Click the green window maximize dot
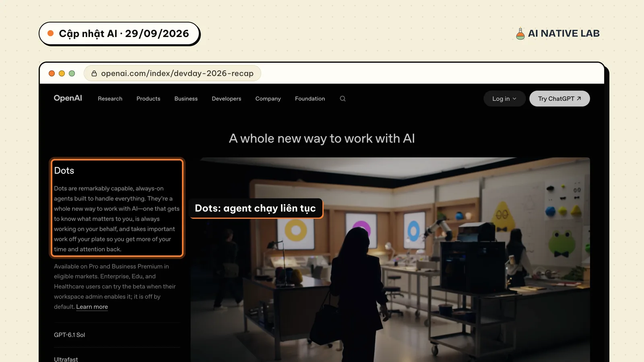 pyautogui.click(x=72, y=73)
